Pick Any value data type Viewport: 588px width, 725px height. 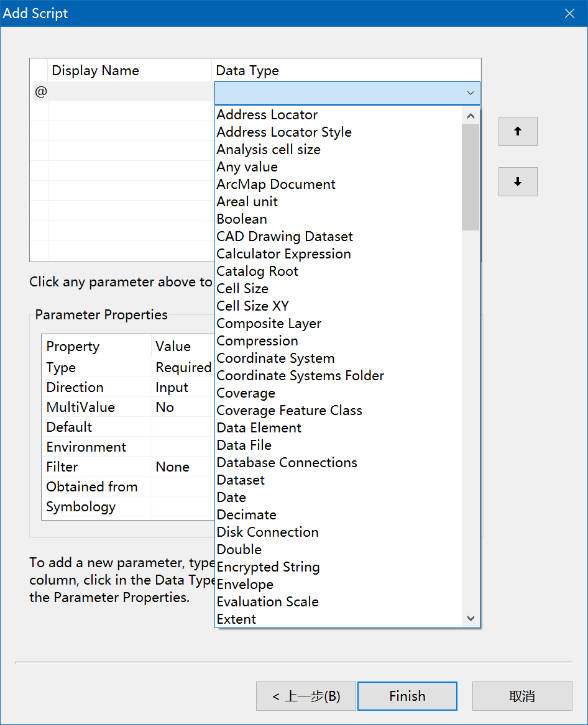pyautogui.click(x=338, y=167)
